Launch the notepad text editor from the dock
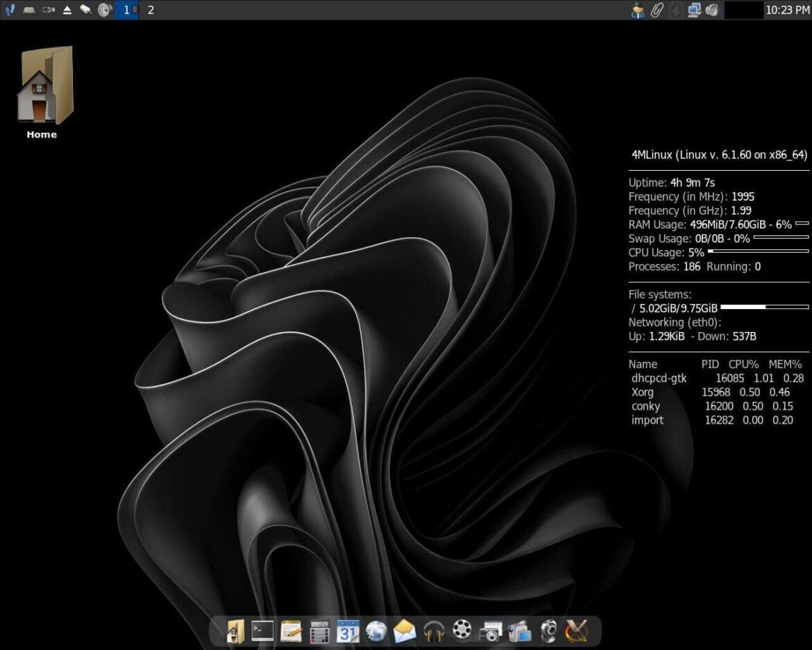The image size is (812, 650). point(291,632)
